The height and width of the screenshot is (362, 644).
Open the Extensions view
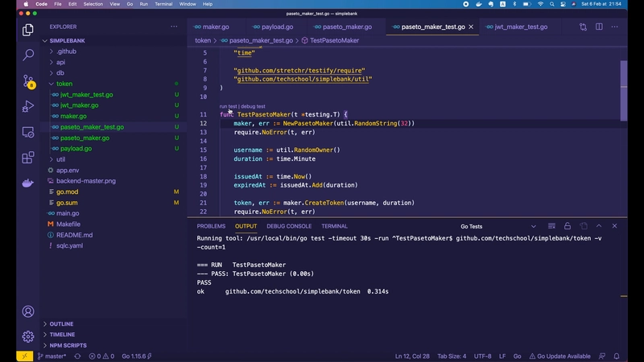pyautogui.click(x=28, y=158)
